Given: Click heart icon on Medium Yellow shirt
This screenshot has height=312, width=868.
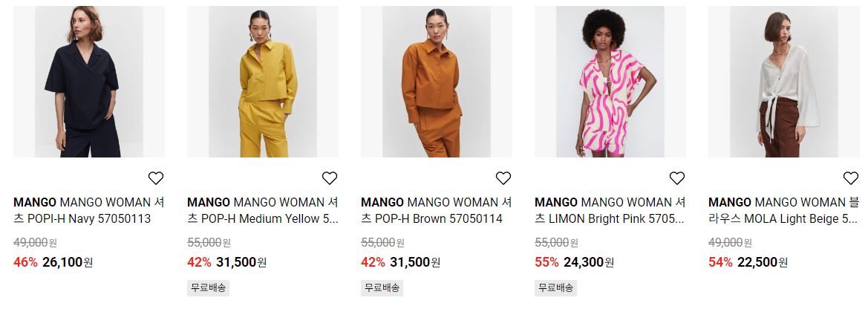Looking at the screenshot, I should (x=330, y=178).
